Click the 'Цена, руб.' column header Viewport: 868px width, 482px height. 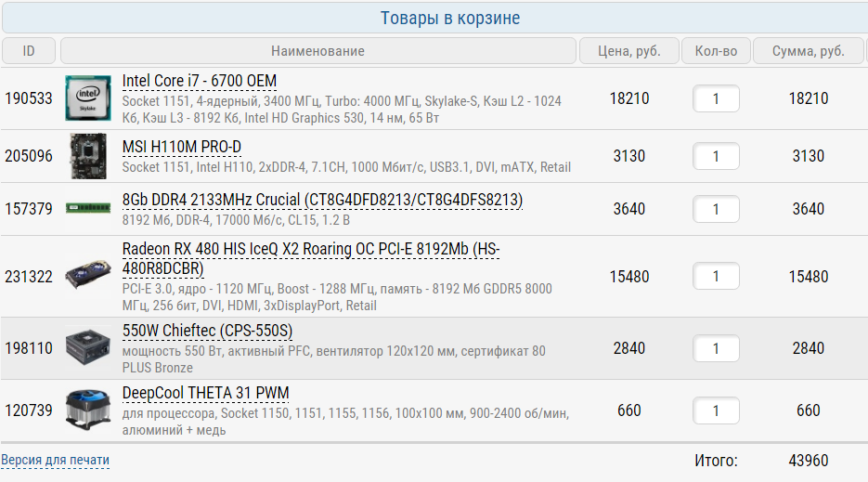628,51
